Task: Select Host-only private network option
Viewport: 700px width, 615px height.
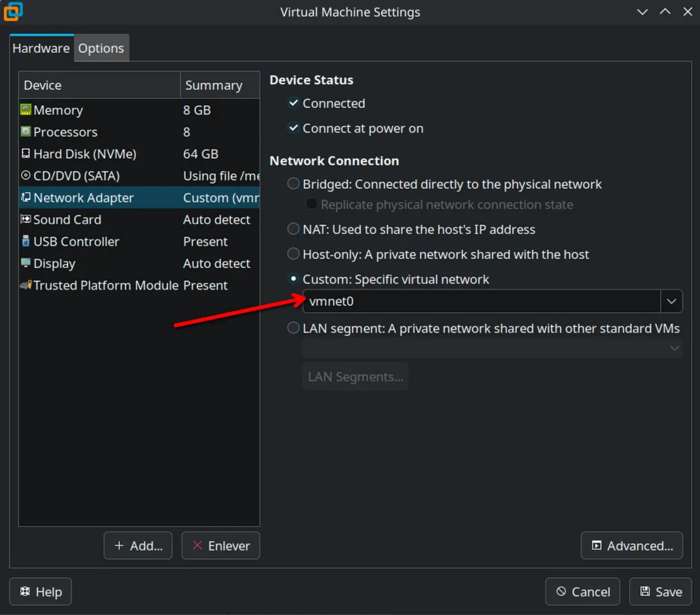Action: 293,254
